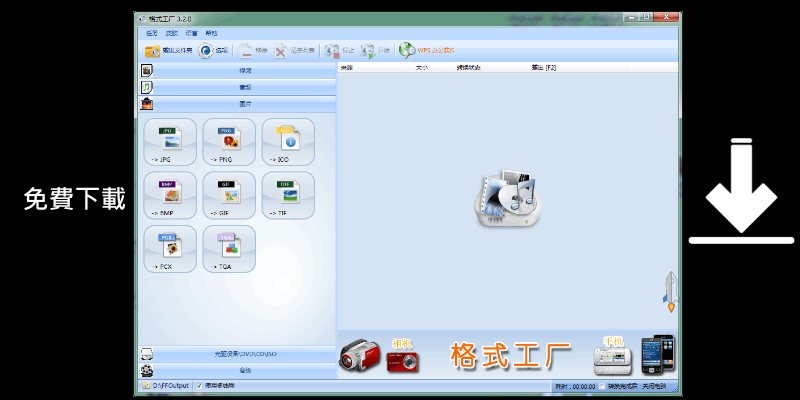This screenshot has height=400, width=800.
Task: Open the Options (选项) toolbar button
Action: [214, 50]
